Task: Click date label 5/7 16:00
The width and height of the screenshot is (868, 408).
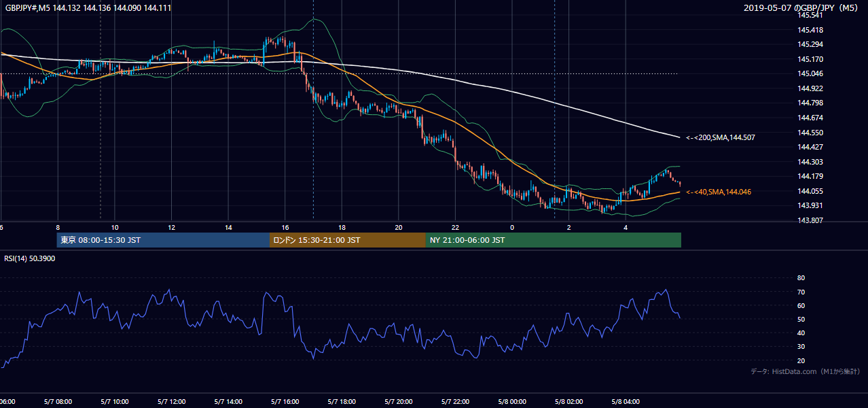Action: [x=285, y=402]
